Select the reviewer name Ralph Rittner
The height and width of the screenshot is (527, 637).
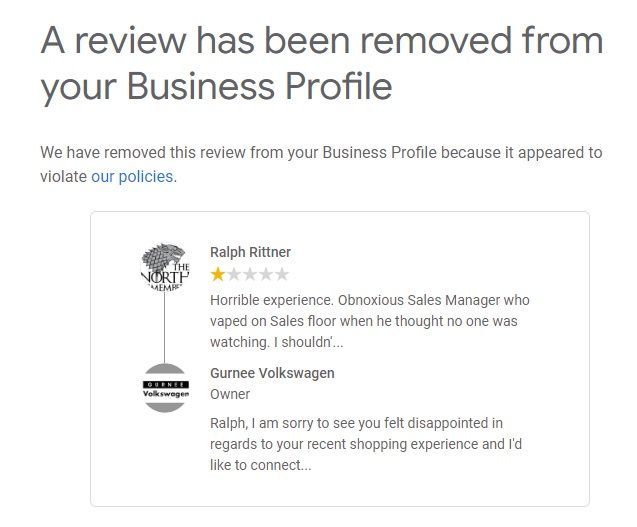click(250, 252)
